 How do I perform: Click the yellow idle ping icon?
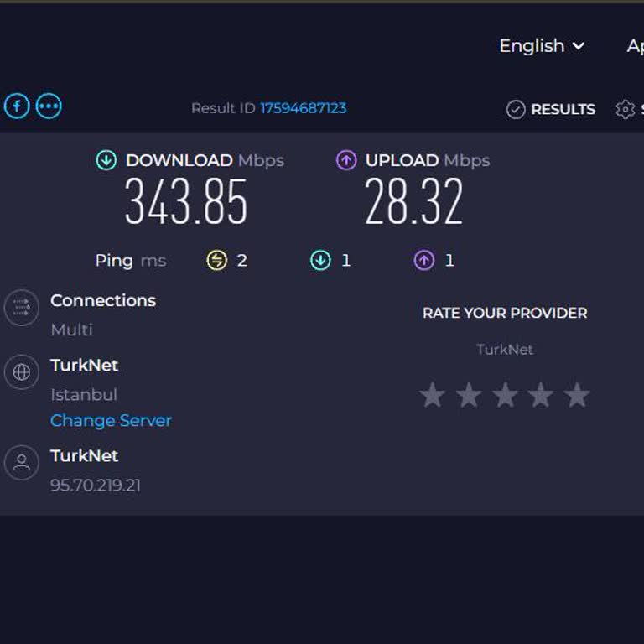click(217, 261)
